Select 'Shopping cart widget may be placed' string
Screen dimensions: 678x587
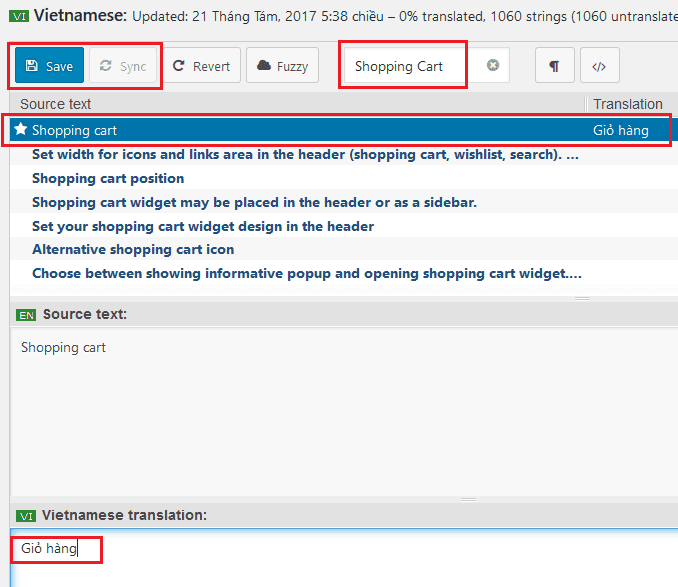coord(254,203)
